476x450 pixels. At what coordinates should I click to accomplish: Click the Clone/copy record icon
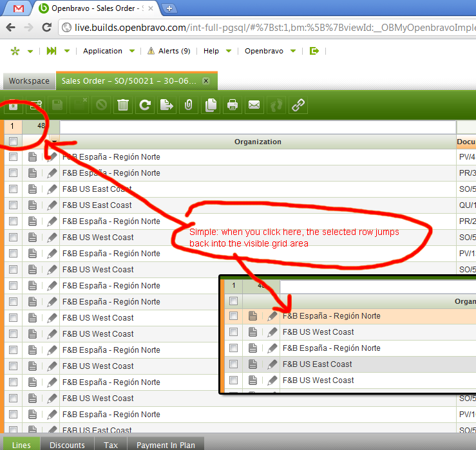[x=210, y=105]
